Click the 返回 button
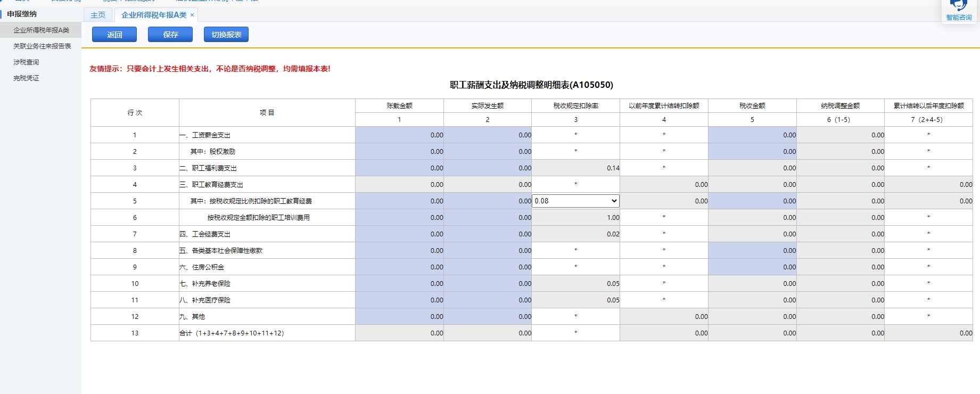The image size is (980, 394). 114,35
